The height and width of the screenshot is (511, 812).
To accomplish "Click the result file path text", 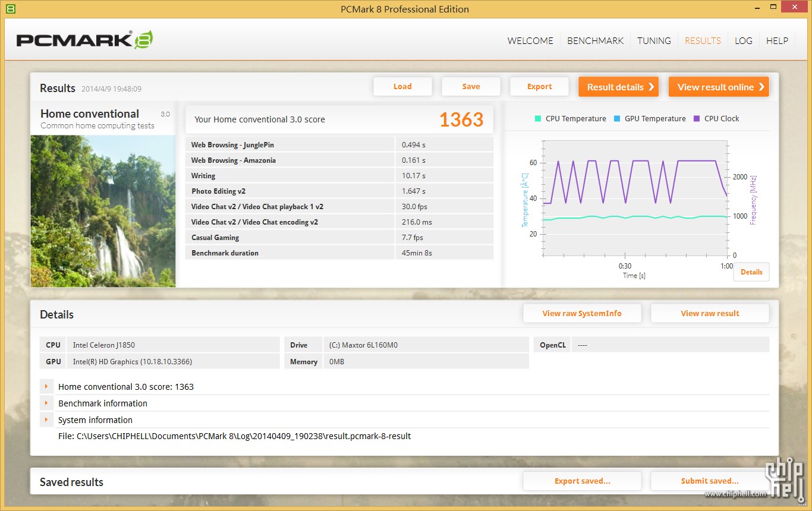I will click(234, 436).
